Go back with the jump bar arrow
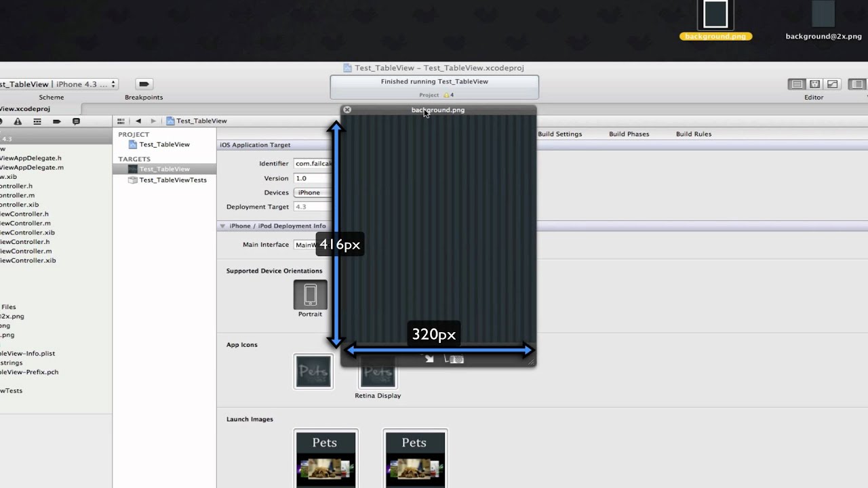Image resolution: width=868 pixels, height=488 pixels. point(138,121)
